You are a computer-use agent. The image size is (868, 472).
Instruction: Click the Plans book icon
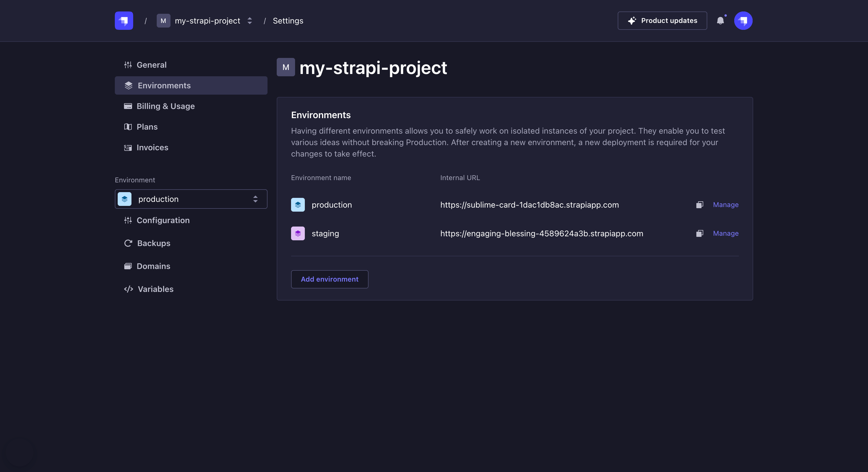[128, 126]
